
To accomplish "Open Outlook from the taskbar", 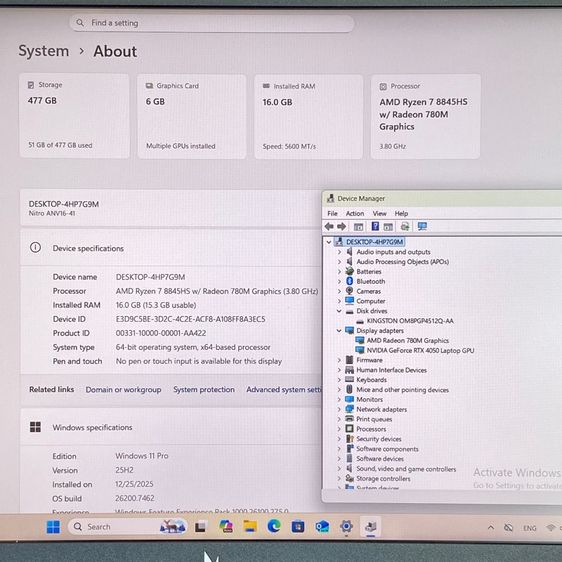I will pyautogui.click(x=322, y=527).
